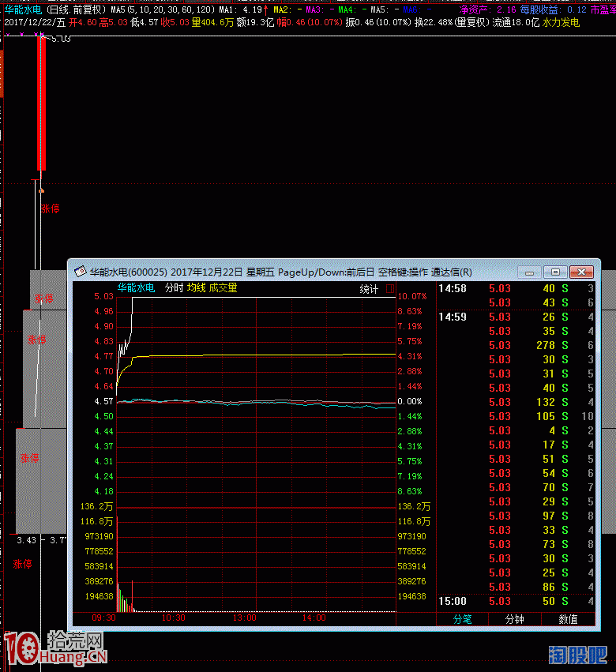616x672 pixels.
Task: Click the popup window title icon
Action: click(81, 272)
